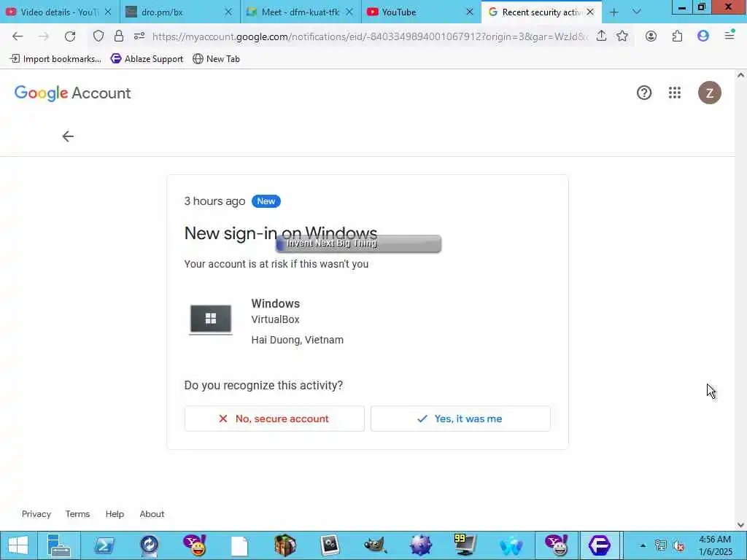Image resolution: width=747 pixels, height=560 pixels.
Task: Open the About footer link
Action: (x=152, y=514)
